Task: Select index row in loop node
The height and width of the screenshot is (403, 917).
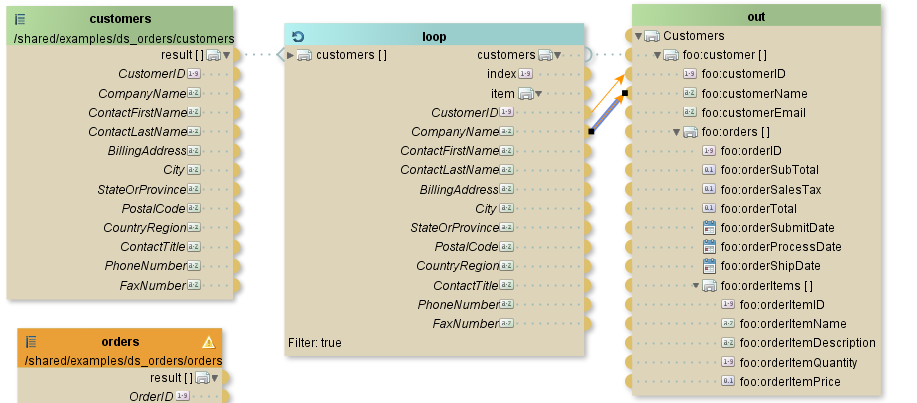Action: coord(501,74)
